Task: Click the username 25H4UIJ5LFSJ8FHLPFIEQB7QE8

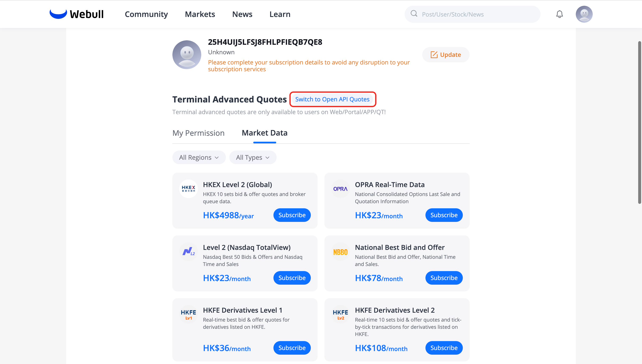Action: [265, 42]
